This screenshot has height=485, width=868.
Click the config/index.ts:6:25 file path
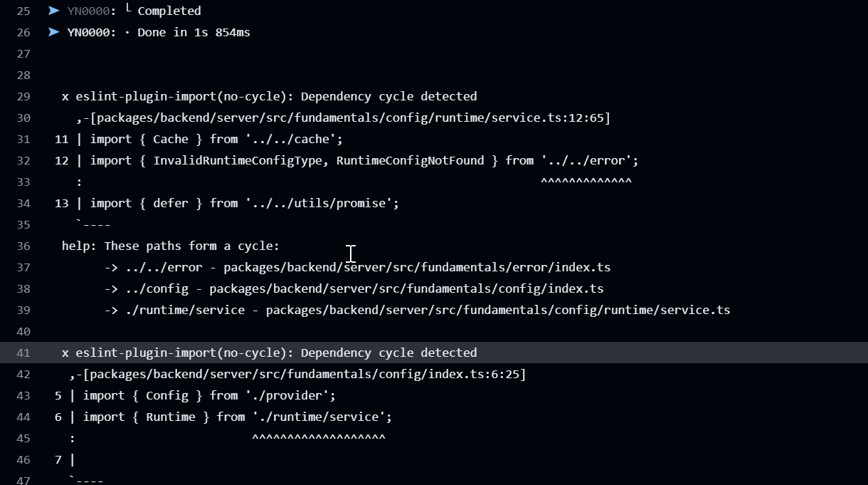coord(301,374)
